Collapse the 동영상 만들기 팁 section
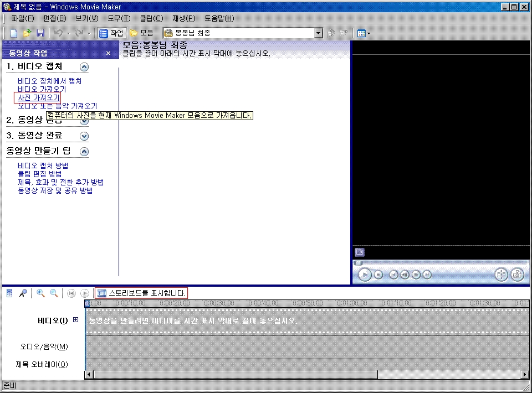This screenshot has width=532, height=393. tap(84, 152)
